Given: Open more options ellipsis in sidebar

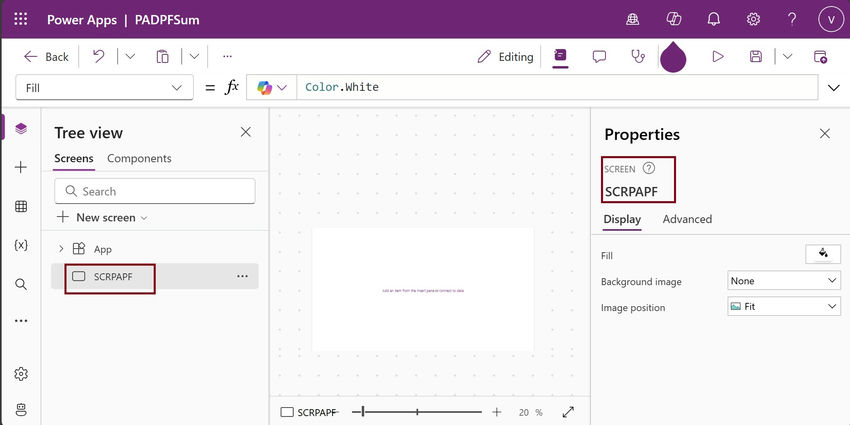Looking at the screenshot, I should pyautogui.click(x=21, y=321).
